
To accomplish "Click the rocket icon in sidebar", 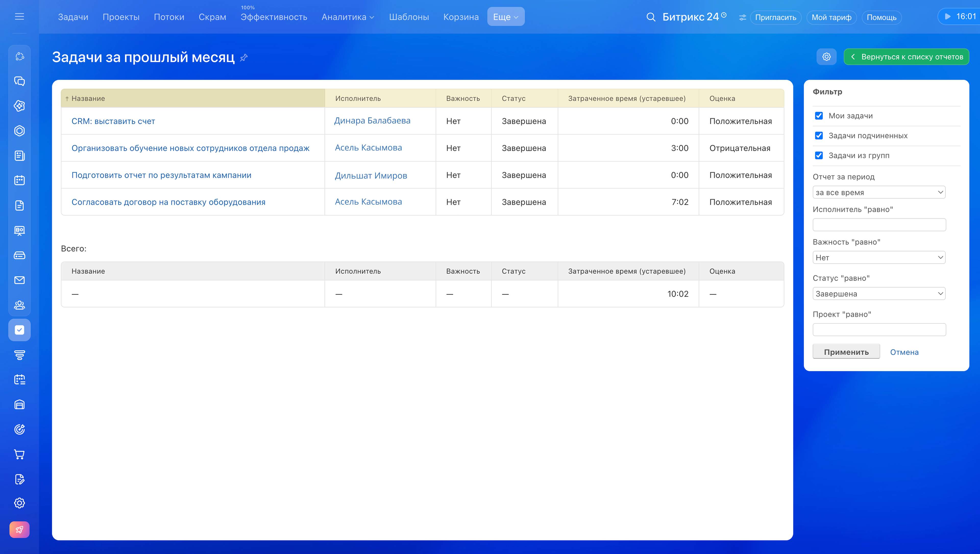I will (x=19, y=530).
